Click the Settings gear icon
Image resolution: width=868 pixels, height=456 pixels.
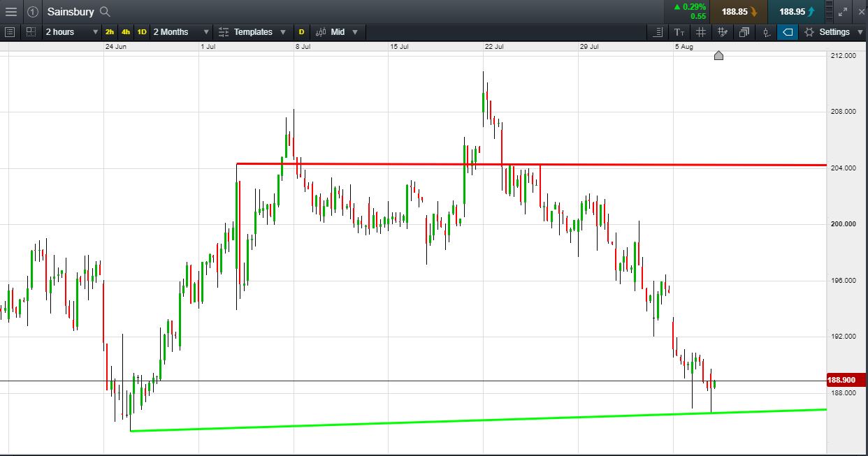click(809, 32)
